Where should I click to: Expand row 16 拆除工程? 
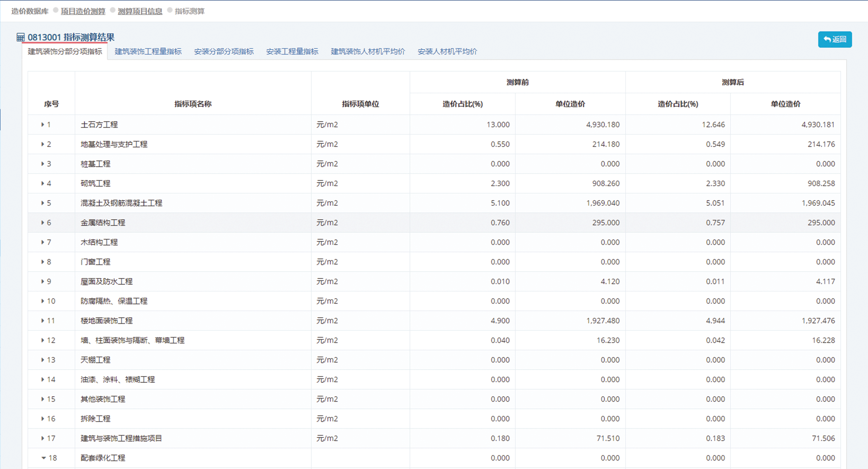42,418
